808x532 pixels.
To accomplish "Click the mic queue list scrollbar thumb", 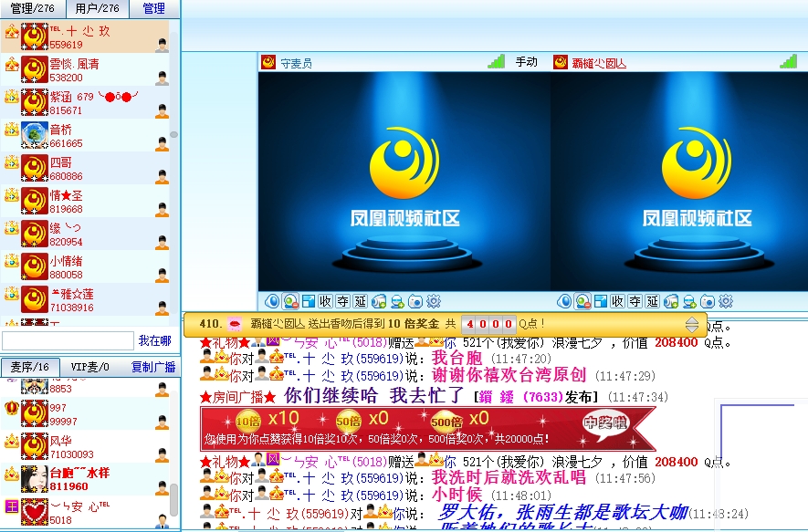I will pos(174,499).
